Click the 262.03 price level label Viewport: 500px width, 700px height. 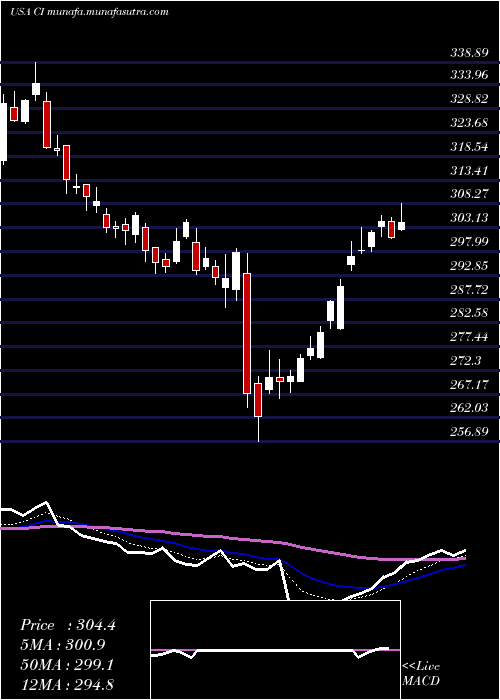469,408
